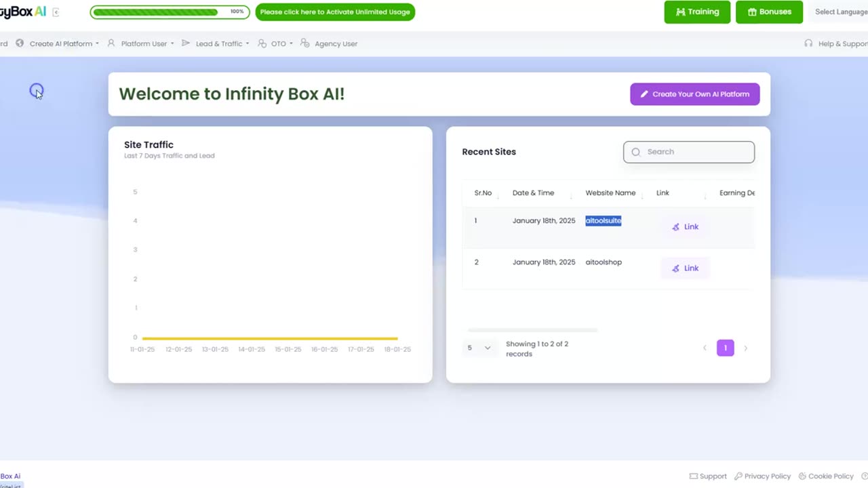Click the 18-01-25 chart axis label
This screenshot has width=868, height=488.
[397, 350]
